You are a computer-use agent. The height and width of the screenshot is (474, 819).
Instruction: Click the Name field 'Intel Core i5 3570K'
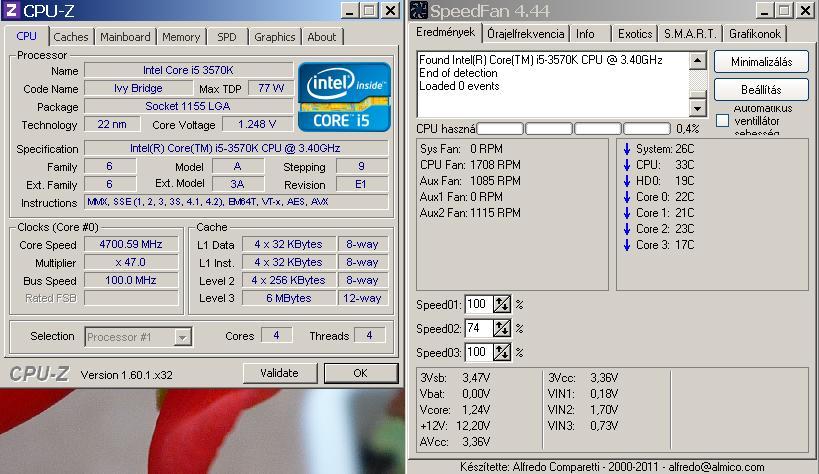tap(189, 70)
